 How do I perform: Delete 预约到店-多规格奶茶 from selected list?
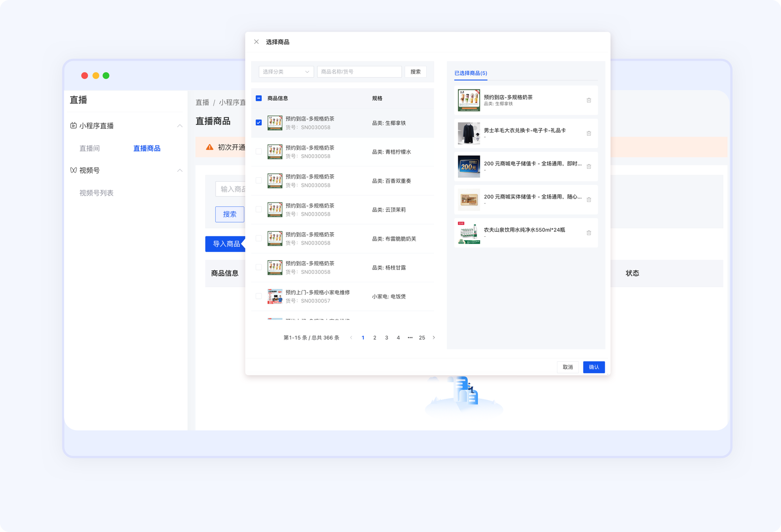tap(589, 100)
